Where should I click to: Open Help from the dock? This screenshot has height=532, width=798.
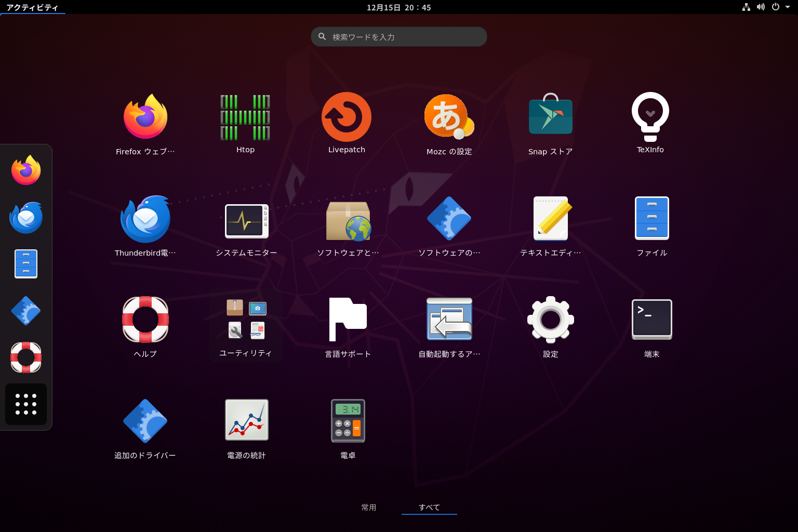26,357
